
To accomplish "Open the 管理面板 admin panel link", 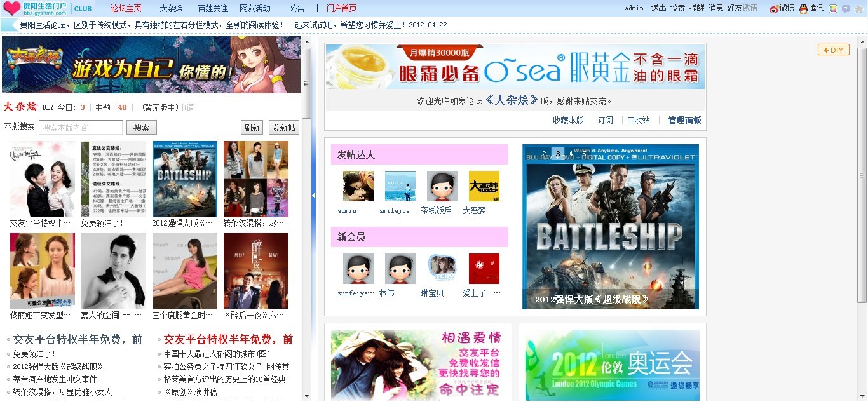I will click(x=684, y=120).
